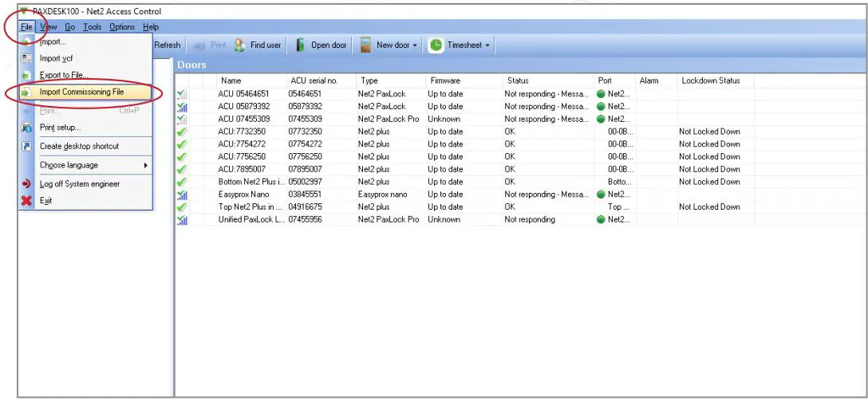Click the green Open door icon
The height and width of the screenshot is (401, 868).
pyautogui.click(x=301, y=45)
